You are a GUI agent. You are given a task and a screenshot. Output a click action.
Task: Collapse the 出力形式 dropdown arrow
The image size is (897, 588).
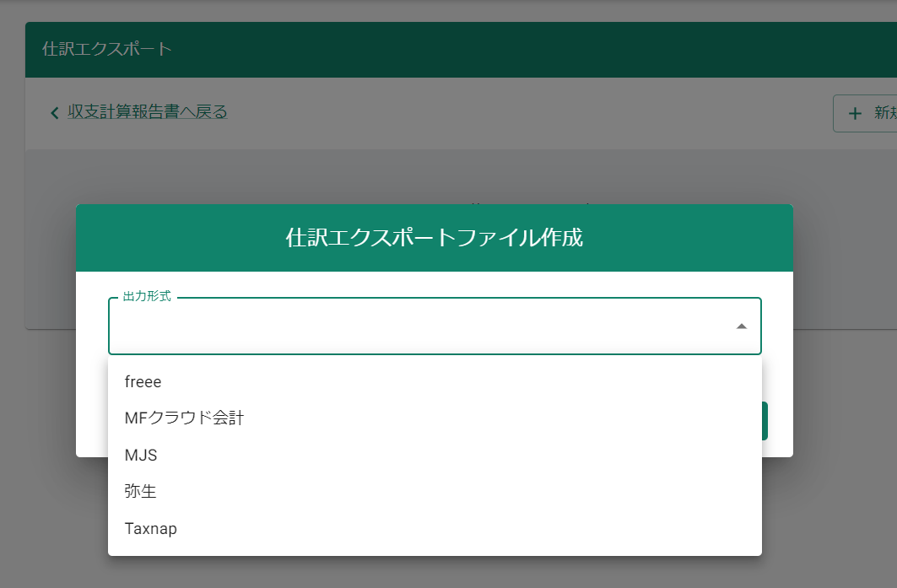[742, 326]
